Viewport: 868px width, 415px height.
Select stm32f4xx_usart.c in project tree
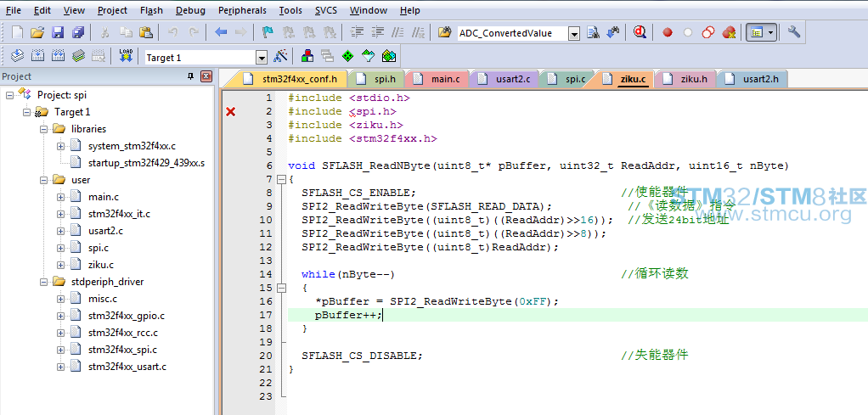[x=127, y=367]
